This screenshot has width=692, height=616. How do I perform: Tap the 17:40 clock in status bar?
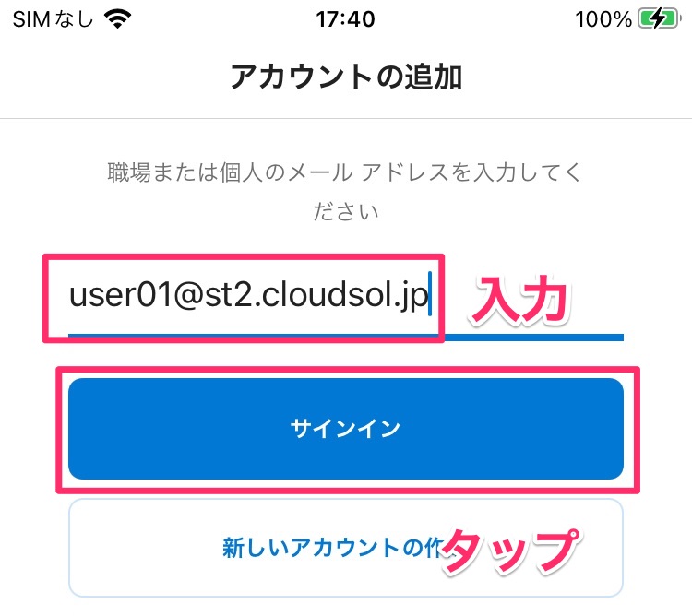(346, 19)
